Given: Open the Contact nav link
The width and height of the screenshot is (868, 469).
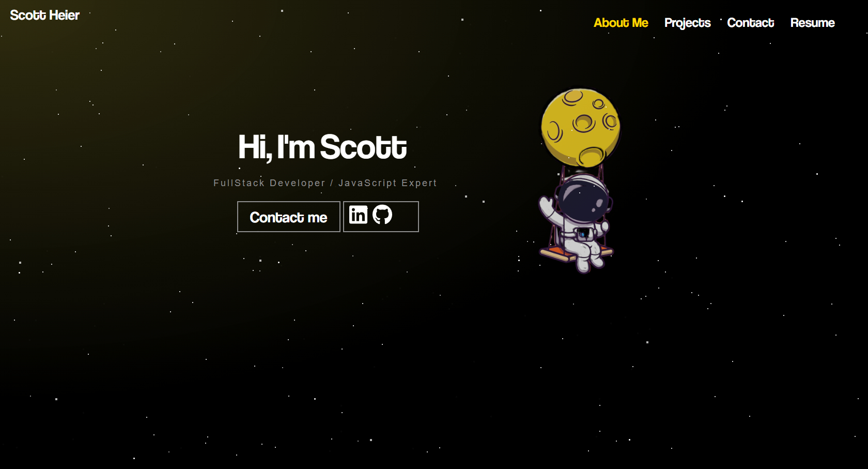Looking at the screenshot, I should [750, 23].
